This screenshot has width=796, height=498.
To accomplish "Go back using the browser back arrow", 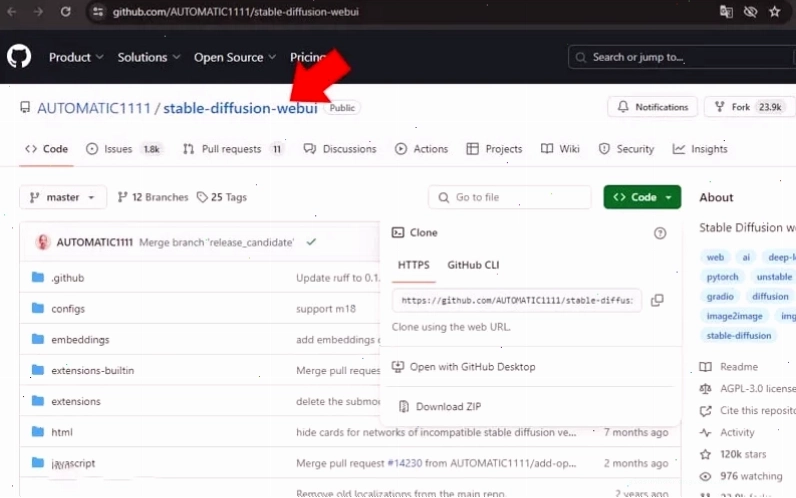I will (x=12, y=11).
